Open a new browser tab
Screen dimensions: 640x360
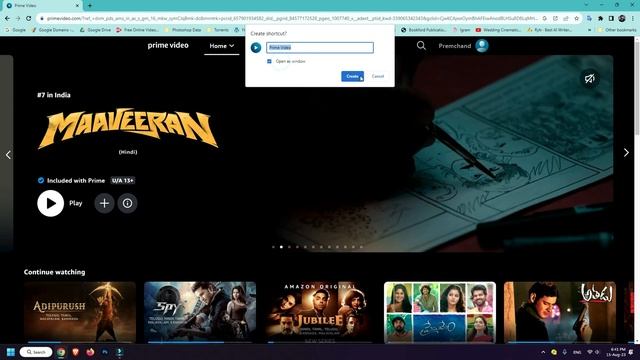click(x=90, y=6)
